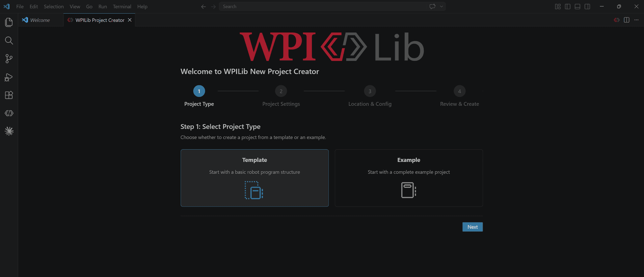Open the Selection menu
Viewport: 644px width, 277px height.
pos(54,6)
